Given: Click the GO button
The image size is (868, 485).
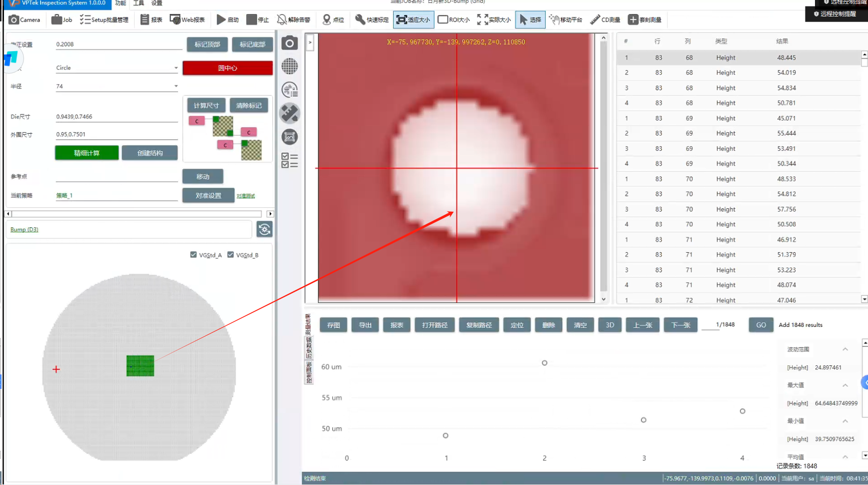Looking at the screenshot, I should 761,325.
